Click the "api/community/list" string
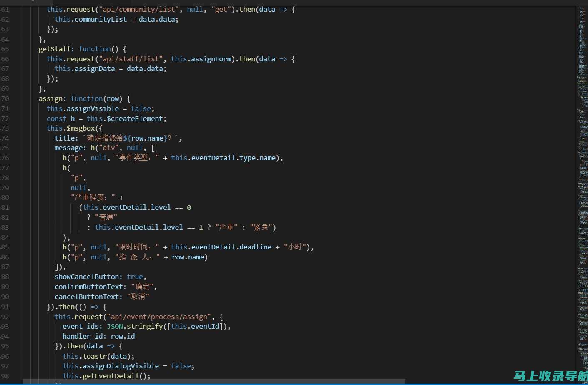 (139, 9)
